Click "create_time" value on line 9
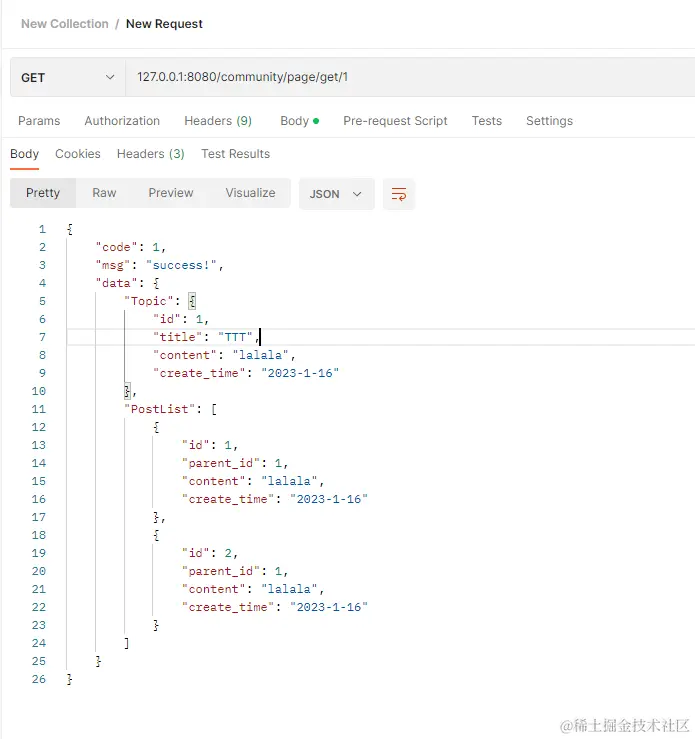695x739 pixels. pyautogui.click(x=300, y=373)
